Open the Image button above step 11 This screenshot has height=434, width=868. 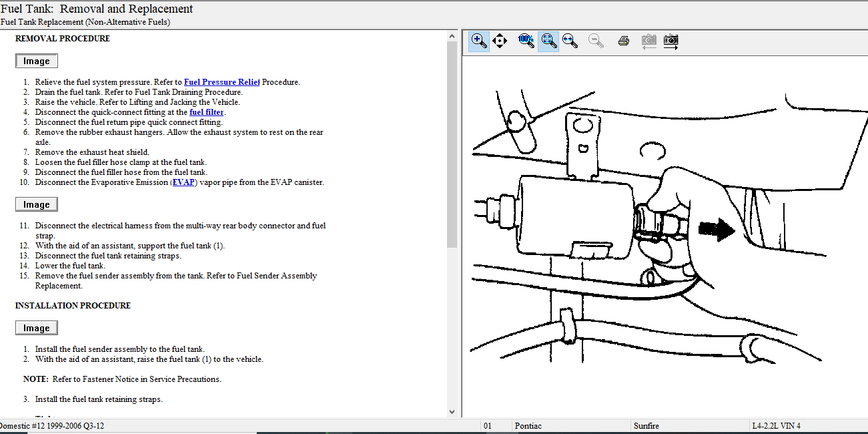point(37,204)
